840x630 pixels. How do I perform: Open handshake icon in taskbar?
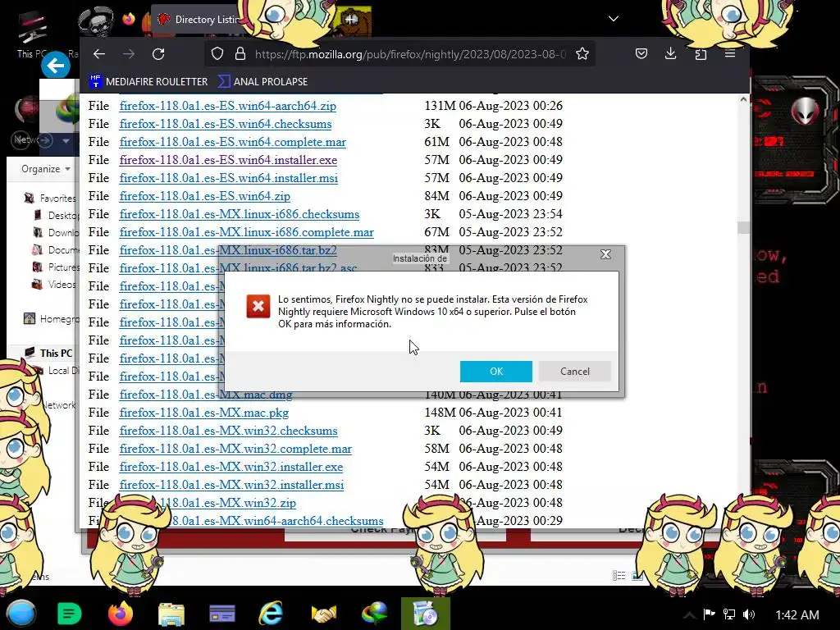coord(323,614)
